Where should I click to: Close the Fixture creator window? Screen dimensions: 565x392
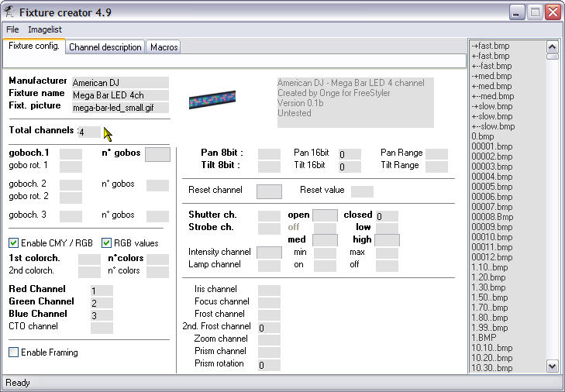pyautogui.click(x=553, y=12)
